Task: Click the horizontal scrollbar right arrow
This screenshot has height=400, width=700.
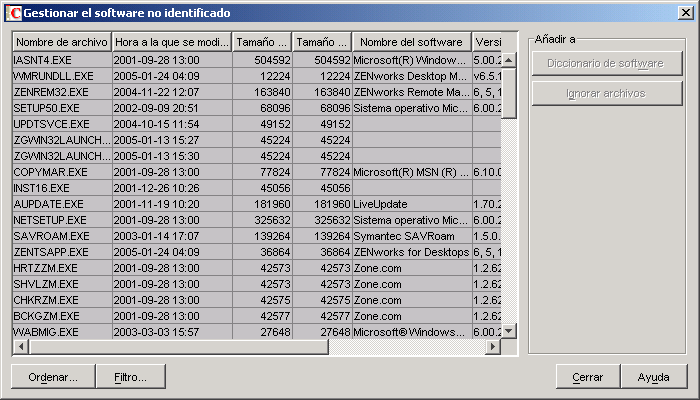Action: pos(493,346)
